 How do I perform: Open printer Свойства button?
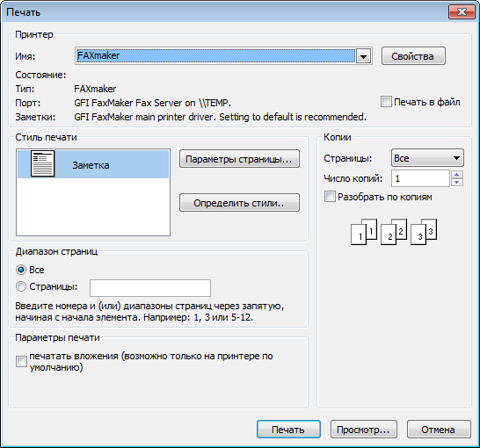pos(413,56)
